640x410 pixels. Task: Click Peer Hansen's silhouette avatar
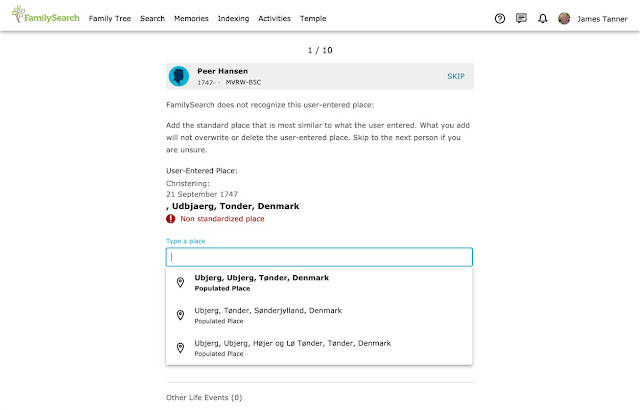coord(179,76)
